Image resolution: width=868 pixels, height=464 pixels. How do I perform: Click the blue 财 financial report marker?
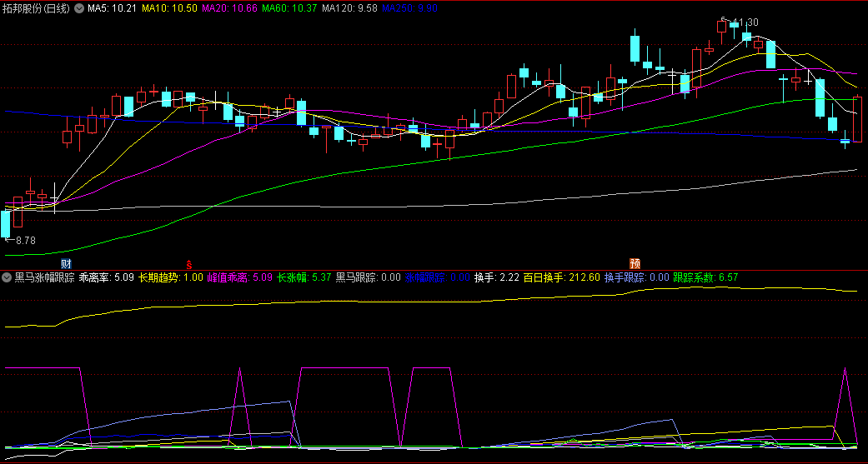tap(66, 263)
